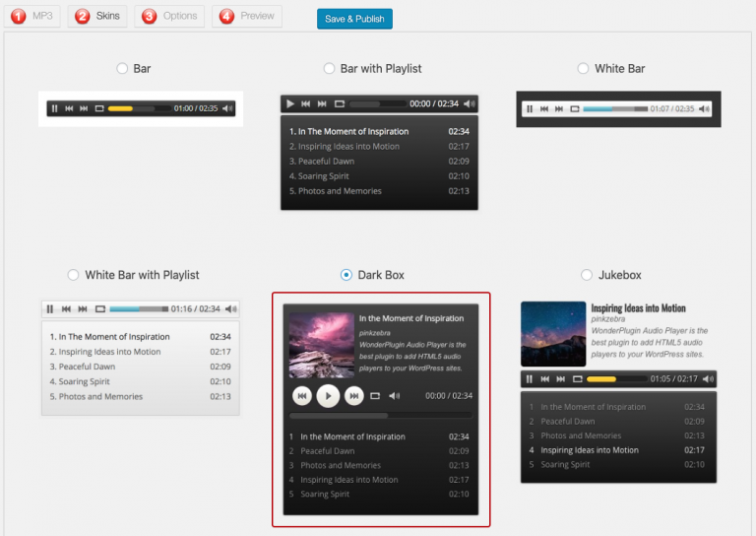This screenshot has height=536, width=756.
Task: Click previous track in Jukebox preview
Action: (x=544, y=379)
